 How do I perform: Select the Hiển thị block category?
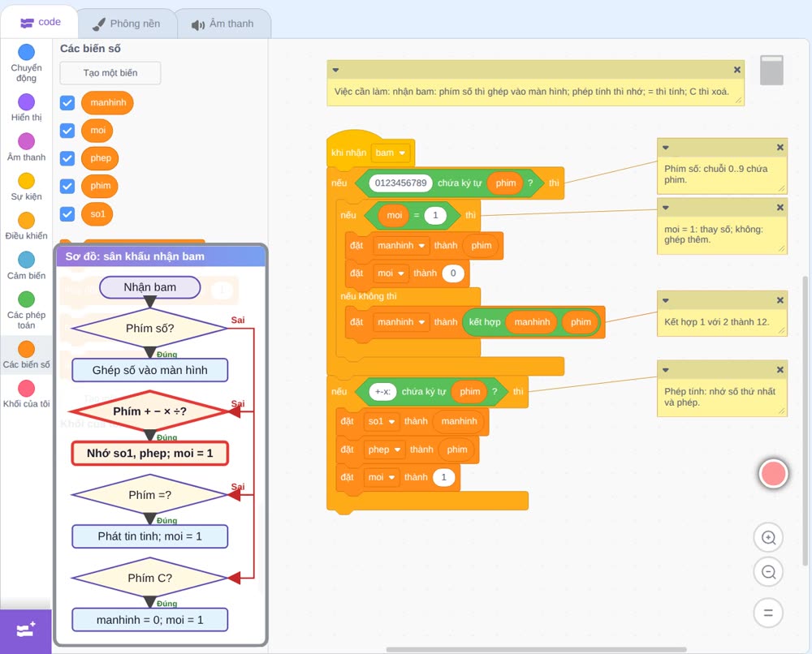[x=27, y=108]
